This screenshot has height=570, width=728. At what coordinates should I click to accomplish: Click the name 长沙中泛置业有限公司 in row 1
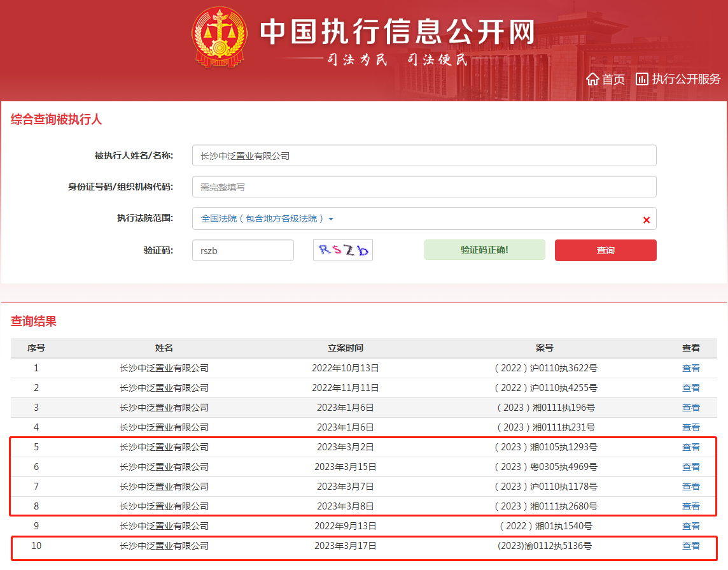pos(164,368)
